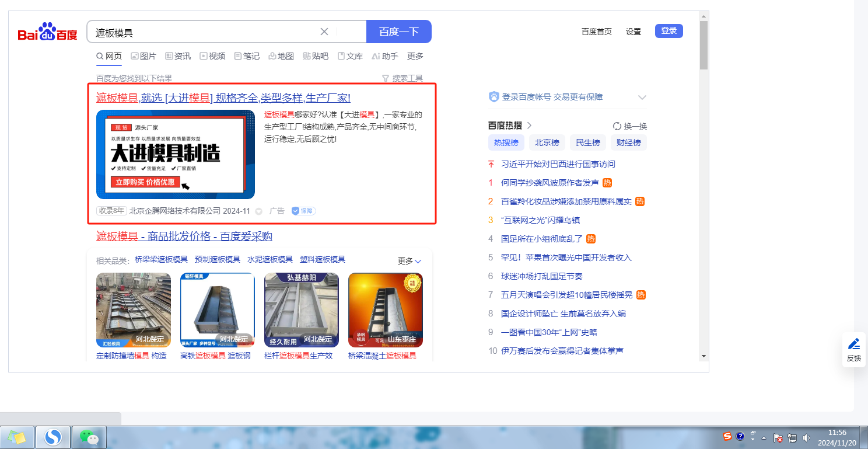The width and height of the screenshot is (868, 449).
Task: Expand 更多 related categories
Action: click(x=409, y=261)
